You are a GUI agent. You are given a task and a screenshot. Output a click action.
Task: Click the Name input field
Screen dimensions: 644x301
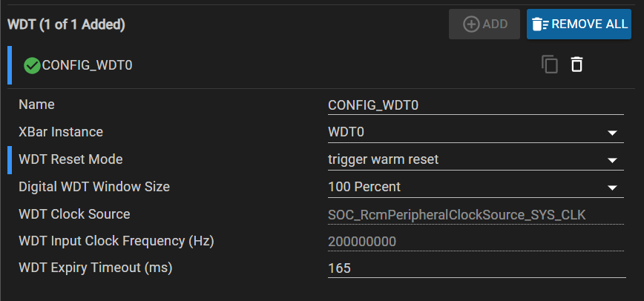click(x=476, y=105)
